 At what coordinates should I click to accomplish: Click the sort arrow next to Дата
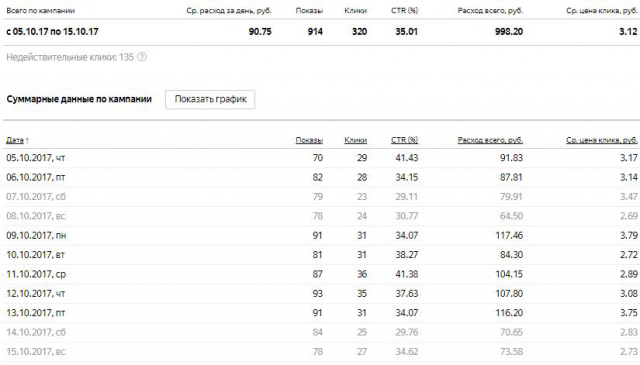coord(27,140)
